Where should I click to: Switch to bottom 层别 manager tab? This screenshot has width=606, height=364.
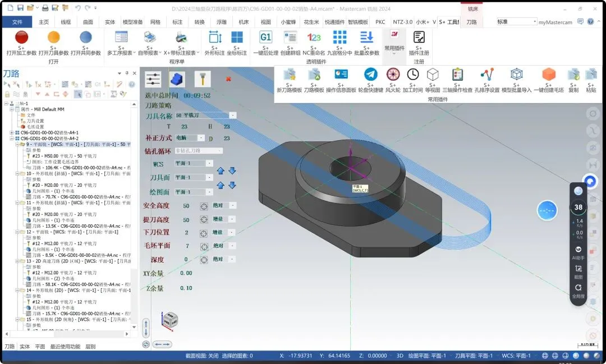pyautogui.click(x=90, y=347)
